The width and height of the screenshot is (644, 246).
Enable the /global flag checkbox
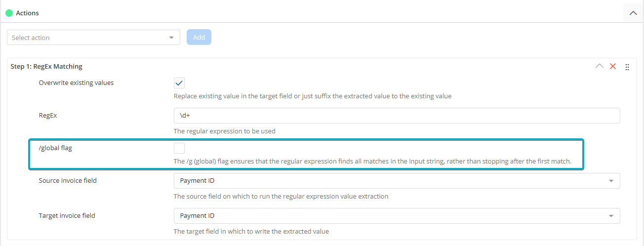click(x=179, y=148)
